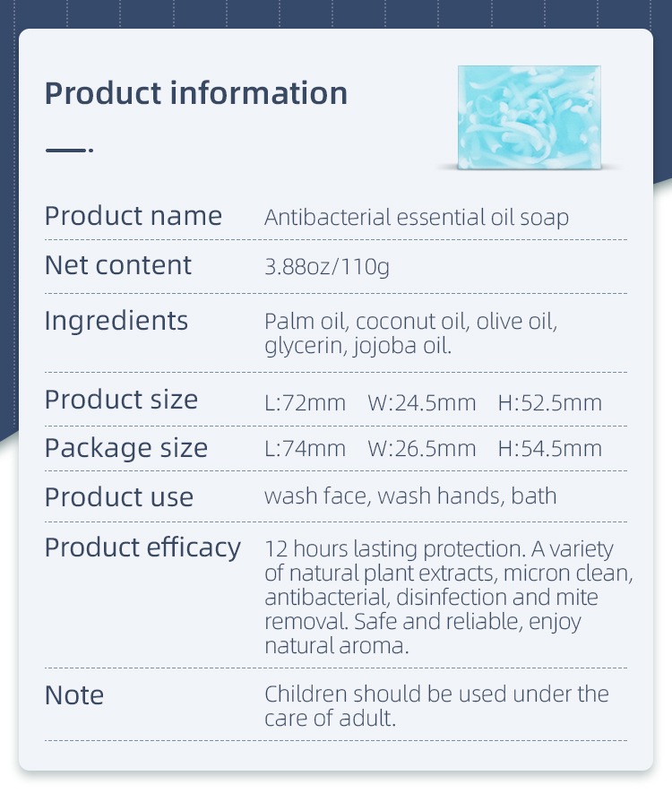672x793 pixels.
Task: Click the H:52.5mm product height value
Action: [549, 403]
